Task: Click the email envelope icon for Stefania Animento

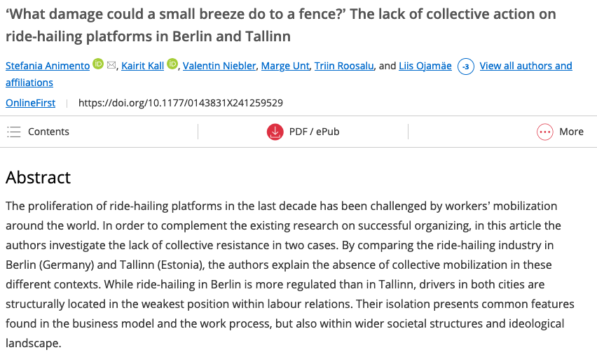Action: (111, 65)
